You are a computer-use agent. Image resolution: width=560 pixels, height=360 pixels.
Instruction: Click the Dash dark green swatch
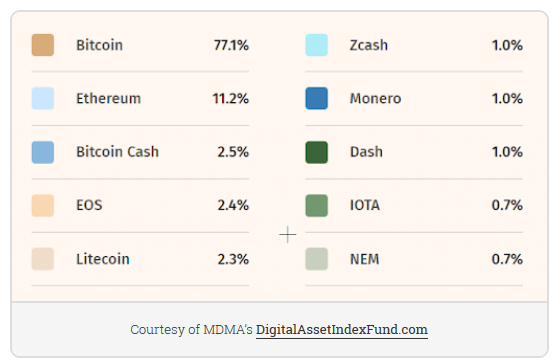[x=316, y=152]
